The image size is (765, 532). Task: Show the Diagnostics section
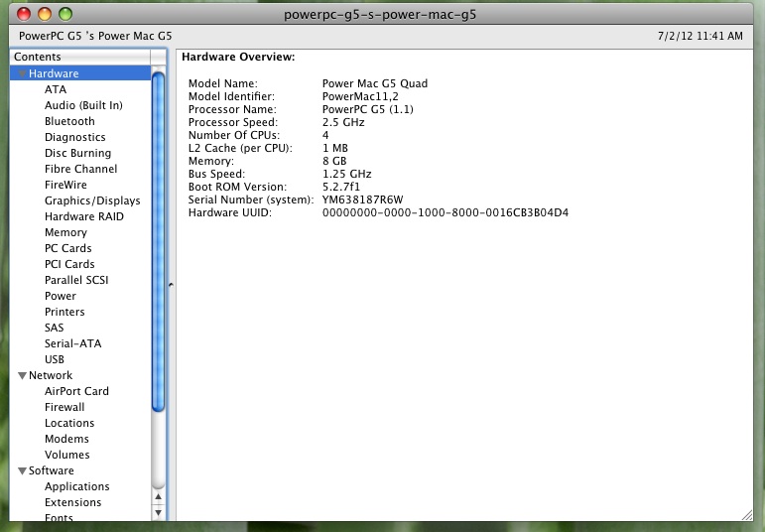(x=75, y=137)
